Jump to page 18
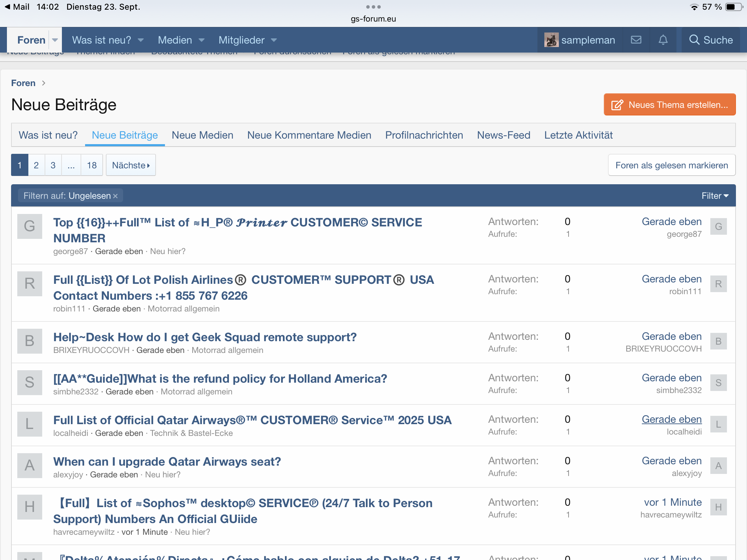Screen dimensions: 747x560 pyautogui.click(x=92, y=165)
